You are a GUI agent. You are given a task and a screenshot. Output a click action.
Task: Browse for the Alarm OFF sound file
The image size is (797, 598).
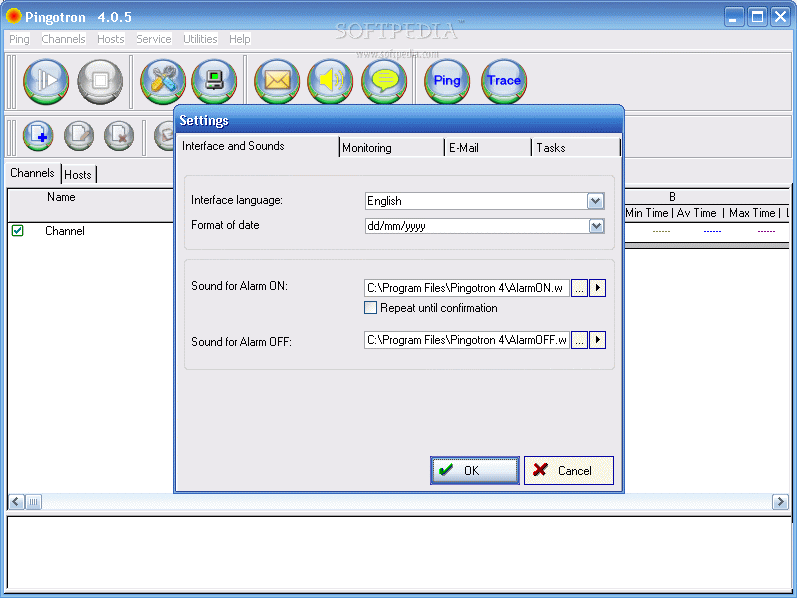click(x=579, y=340)
